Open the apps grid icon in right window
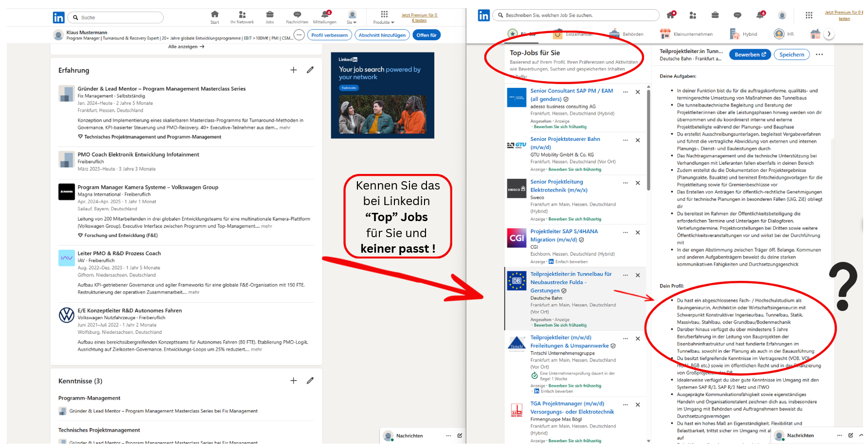The height and width of the screenshot is (448, 868). point(809,15)
